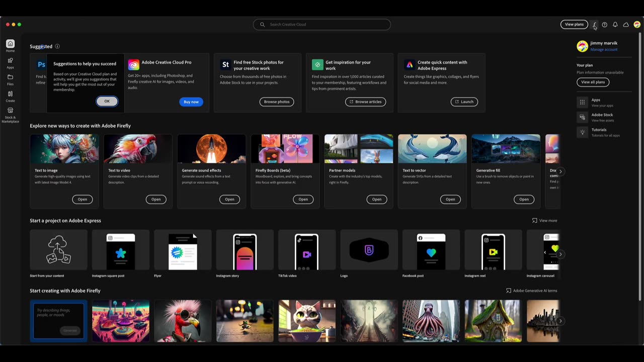Screen dimensions: 644x362
Task: Click the Adobe Stock St icon
Action: click(225, 64)
